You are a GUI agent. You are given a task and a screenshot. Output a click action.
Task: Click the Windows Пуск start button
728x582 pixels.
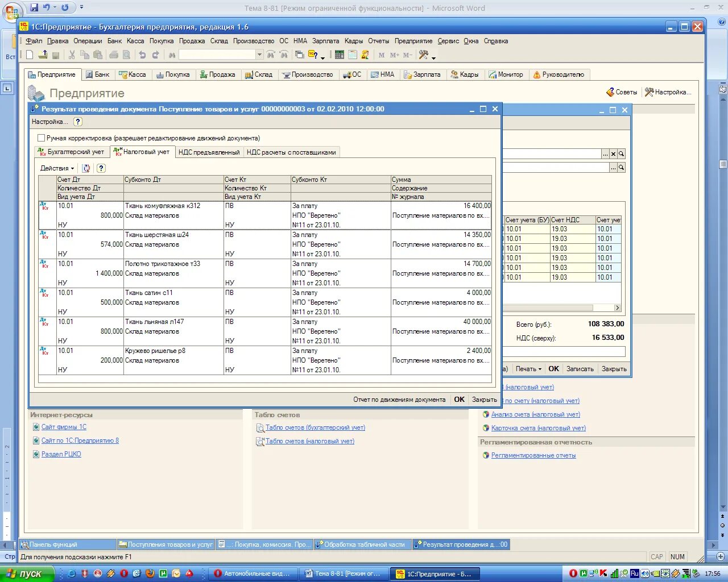[27, 573]
